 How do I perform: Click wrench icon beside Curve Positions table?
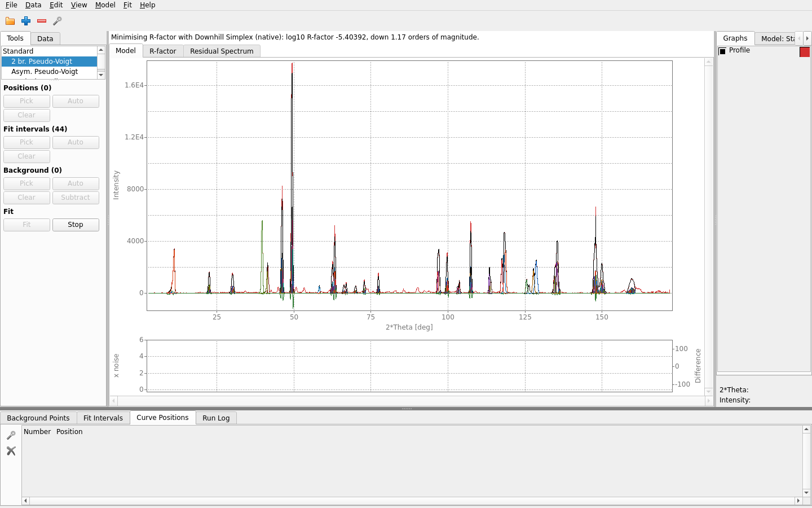tap(11, 435)
